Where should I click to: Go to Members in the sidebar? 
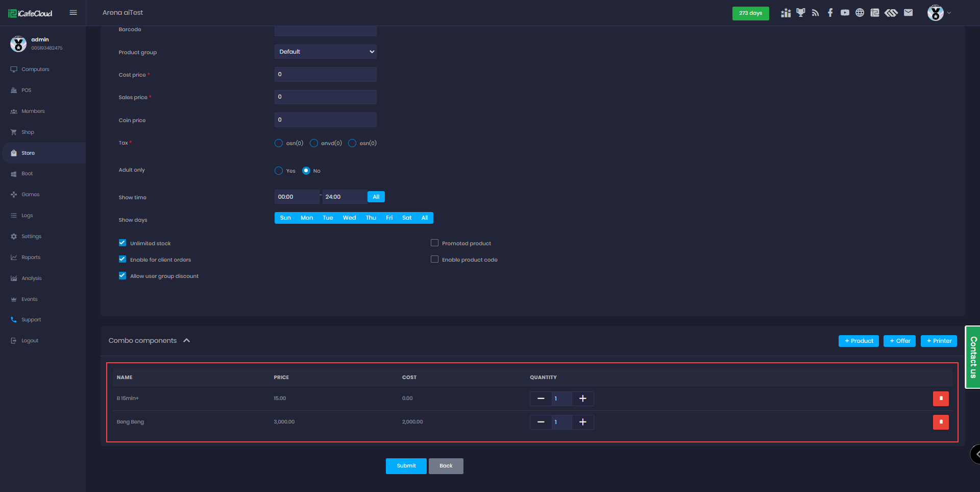click(33, 111)
